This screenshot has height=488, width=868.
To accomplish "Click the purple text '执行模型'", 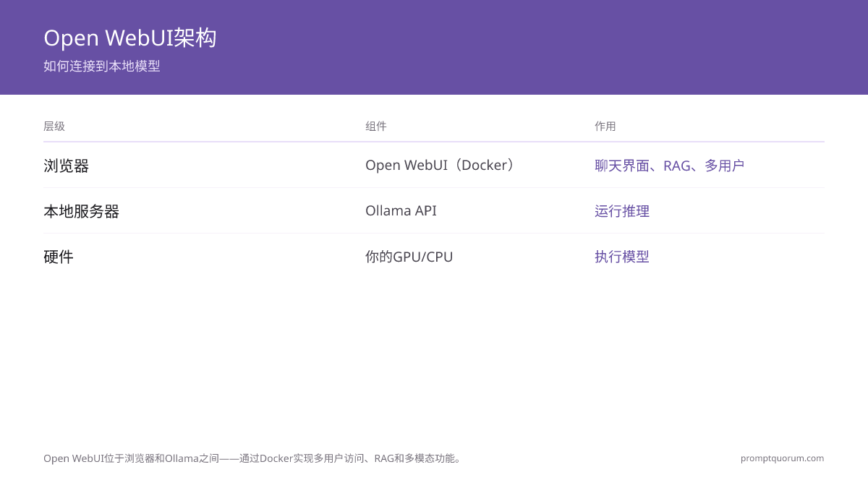I will click(622, 257).
